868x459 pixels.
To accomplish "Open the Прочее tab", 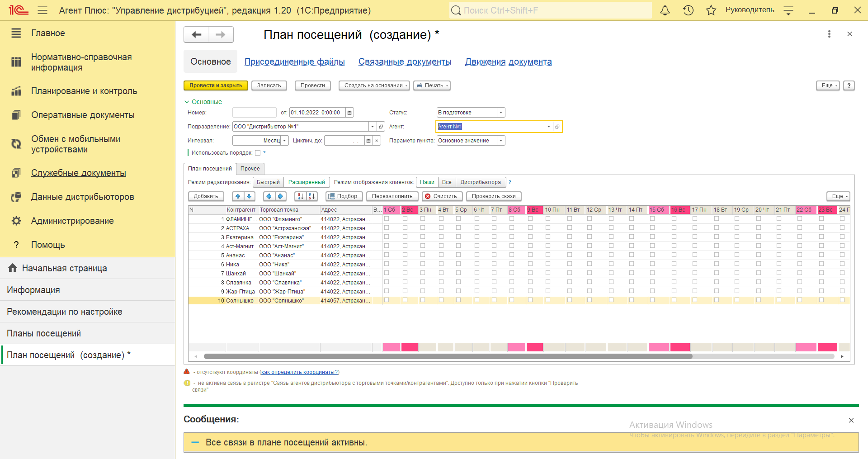I will [x=250, y=169].
